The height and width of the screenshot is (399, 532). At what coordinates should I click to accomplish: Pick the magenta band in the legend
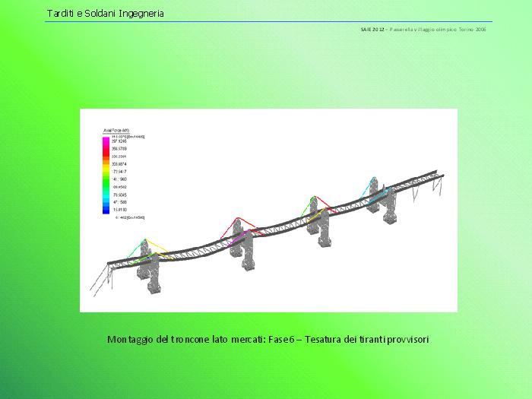coord(107,141)
